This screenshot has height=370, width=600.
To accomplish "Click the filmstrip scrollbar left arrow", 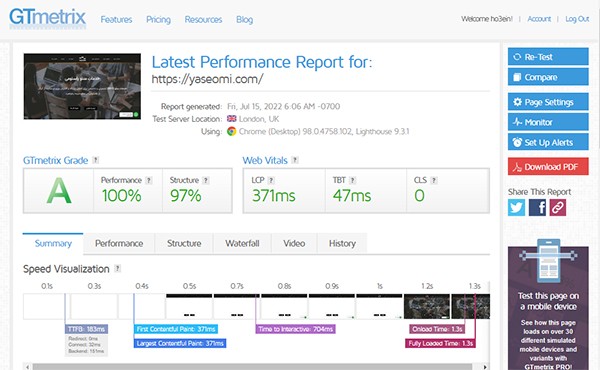I will coord(28,367).
